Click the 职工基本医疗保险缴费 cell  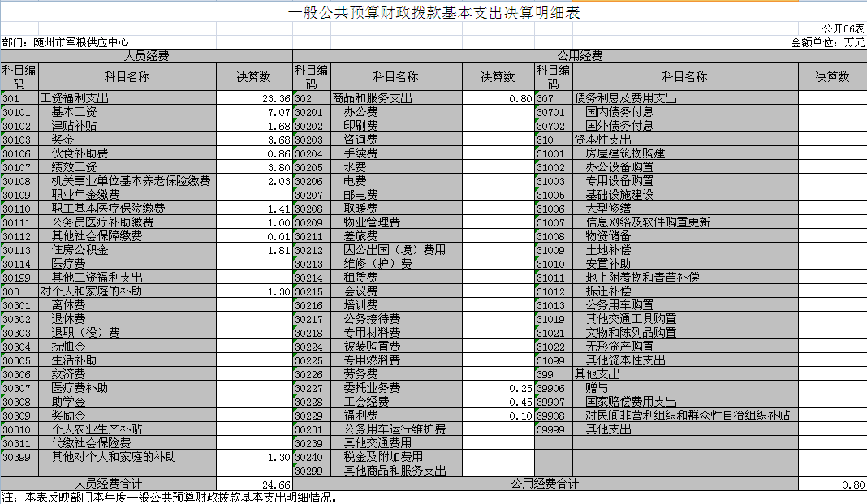click(127, 209)
